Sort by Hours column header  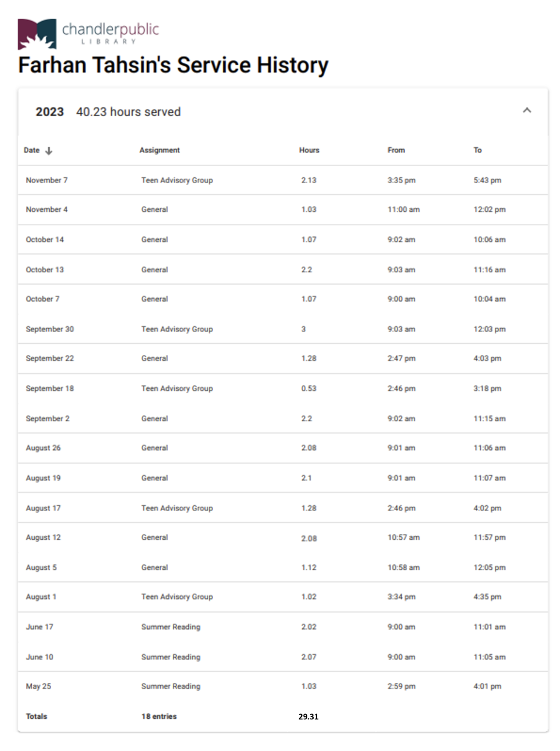[309, 150]
